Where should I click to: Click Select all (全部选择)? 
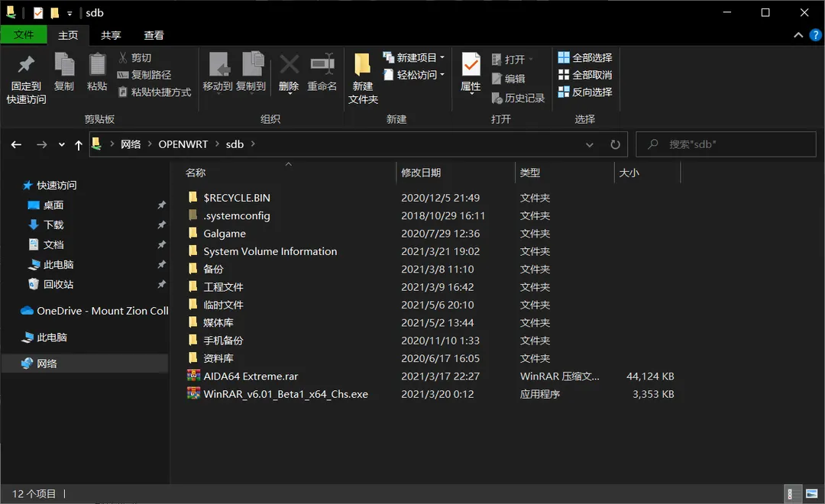(x=585, y=57)
